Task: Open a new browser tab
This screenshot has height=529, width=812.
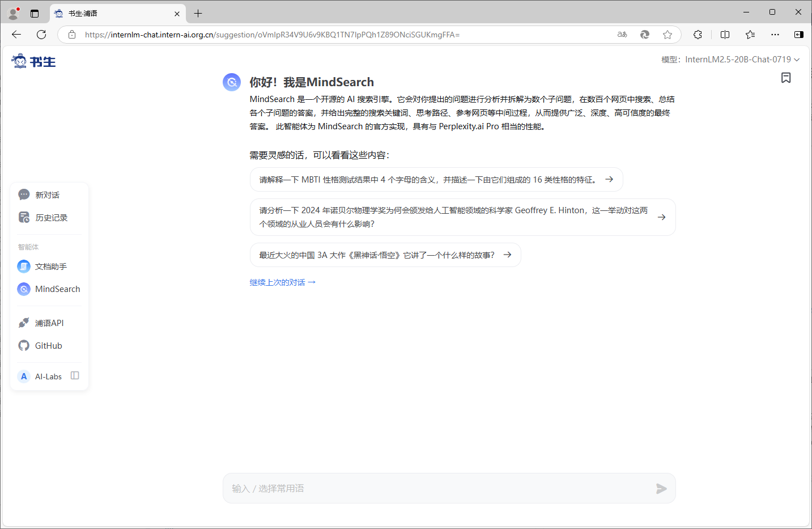Action: [x=198, y=14]
